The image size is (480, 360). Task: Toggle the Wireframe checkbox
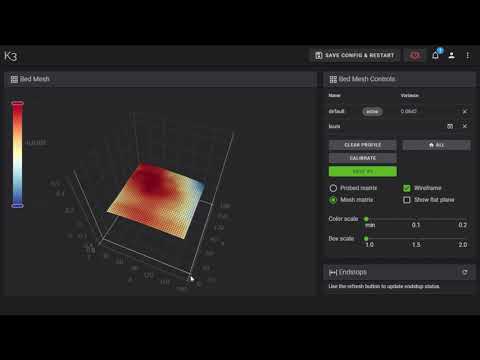point(407,188)
